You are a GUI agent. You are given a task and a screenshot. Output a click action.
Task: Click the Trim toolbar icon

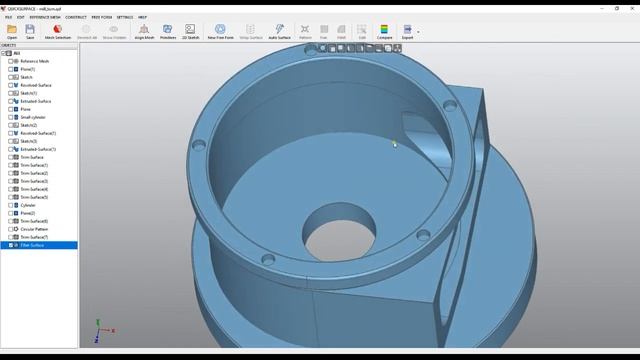pyautogui.click(x=324, y=29)
